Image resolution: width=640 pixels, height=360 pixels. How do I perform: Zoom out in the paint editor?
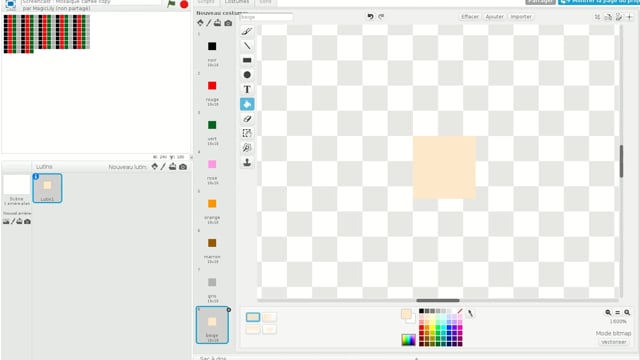point(608,313)
